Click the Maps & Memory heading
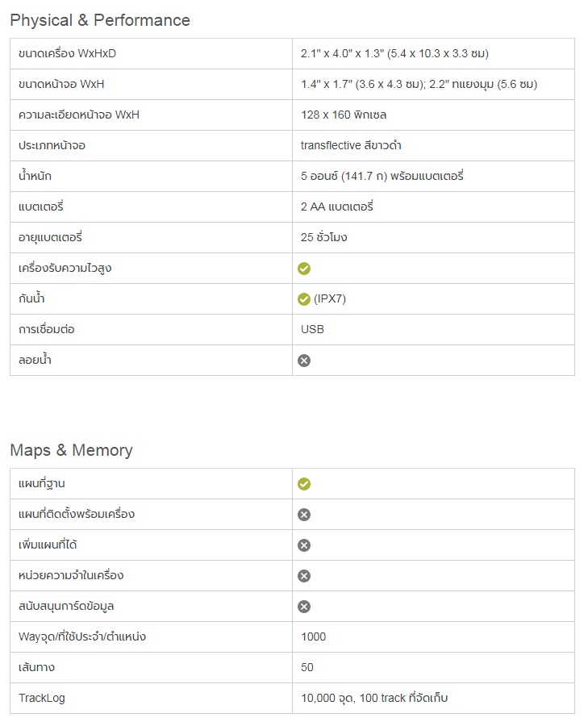Image resolution: width=588 pixels, height=722 pixels. pos(71,450)
